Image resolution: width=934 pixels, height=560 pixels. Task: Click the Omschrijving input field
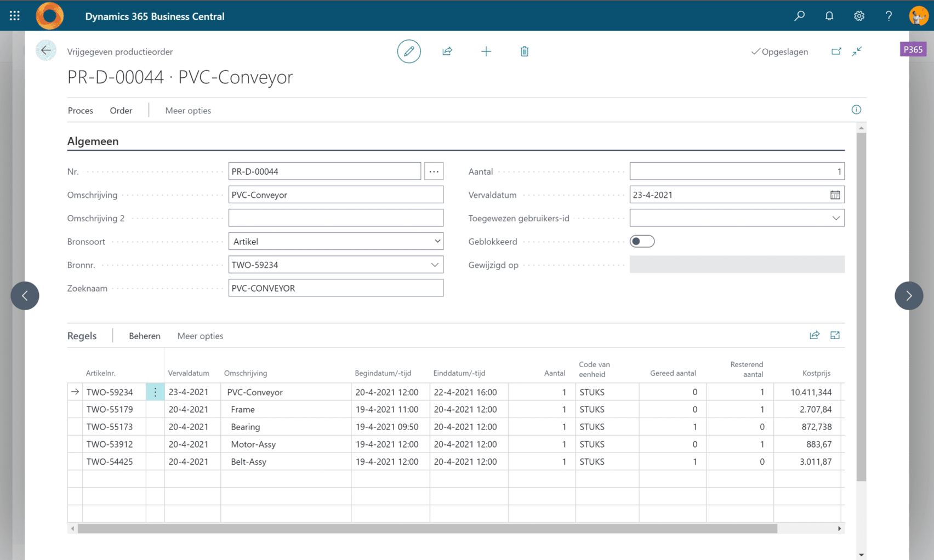(x=336, y=195)
